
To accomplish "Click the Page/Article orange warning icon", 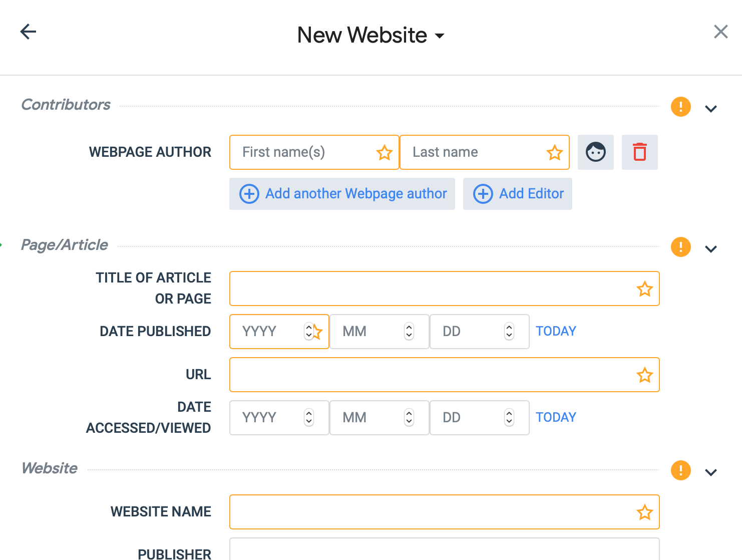I will point(680,247).
